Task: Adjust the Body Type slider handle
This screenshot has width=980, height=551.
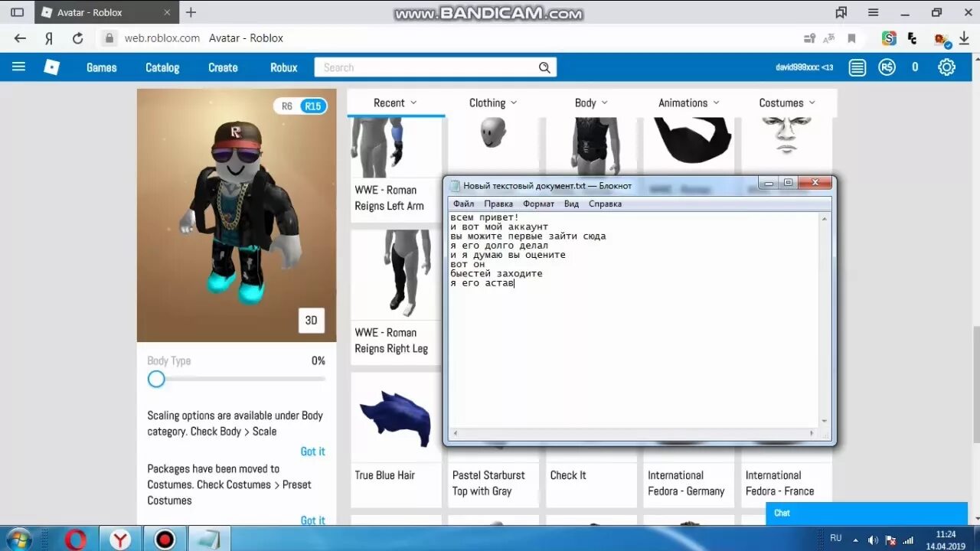Action: (x=156, y=379)
